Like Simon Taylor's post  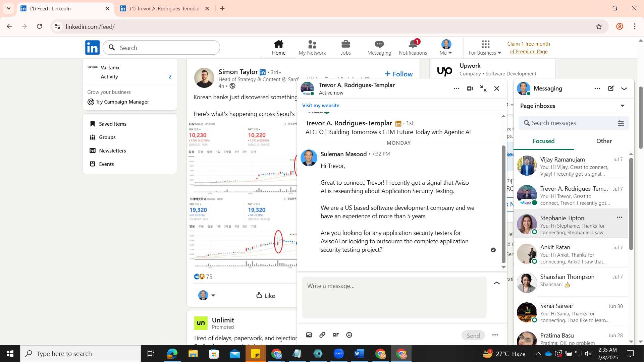(x=265, y=296)
